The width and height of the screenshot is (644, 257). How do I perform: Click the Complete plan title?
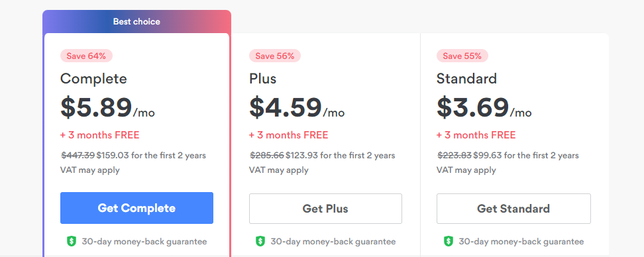pyautogui.click(x=93, y=78)
